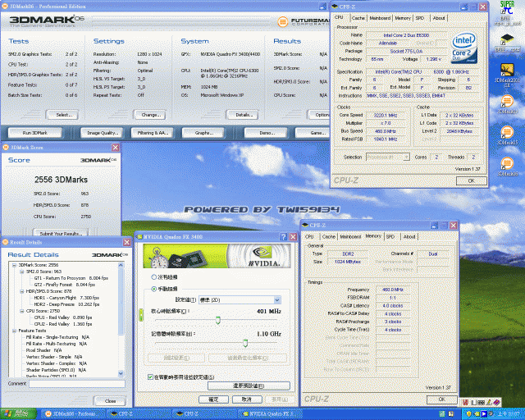This screenshot has height=420, width=525.
Task: Select the GT1 - Return To Proxycon row
Action: pos(71,278)
